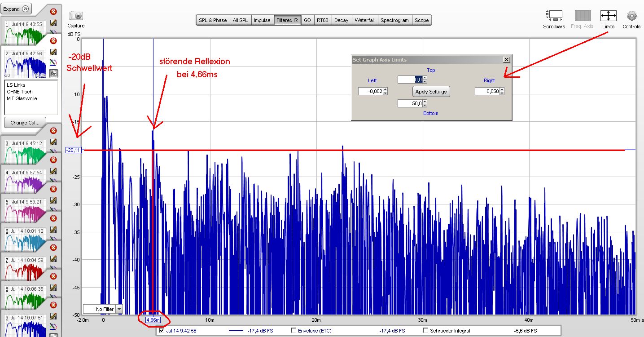Open the Decay tab
The image size is (644, 337).
click(x=341, y=20)
